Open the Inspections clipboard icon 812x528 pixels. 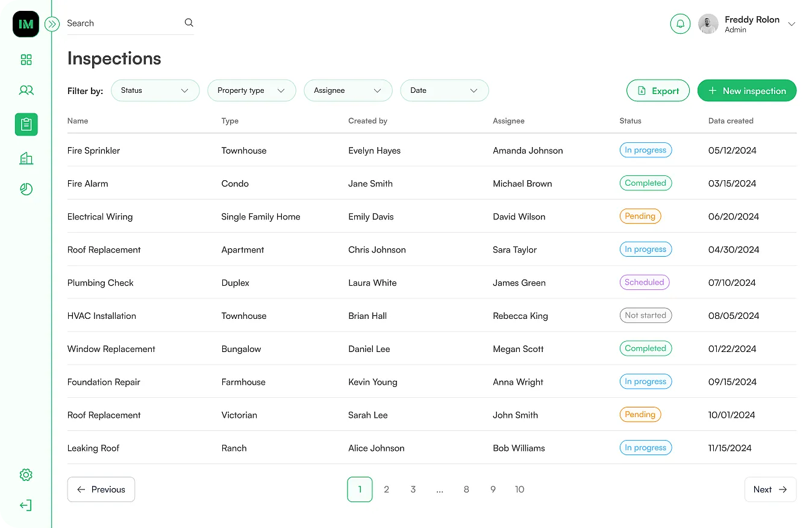pos(26,124)
